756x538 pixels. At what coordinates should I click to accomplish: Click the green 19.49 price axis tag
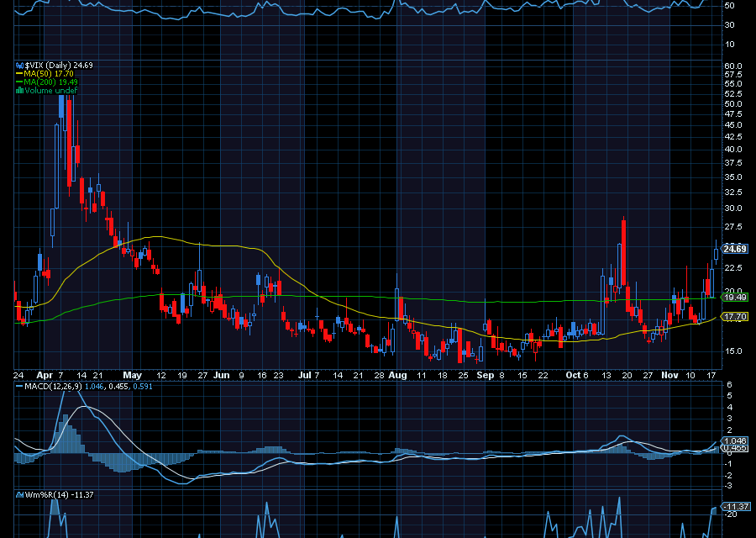[735, 298]
